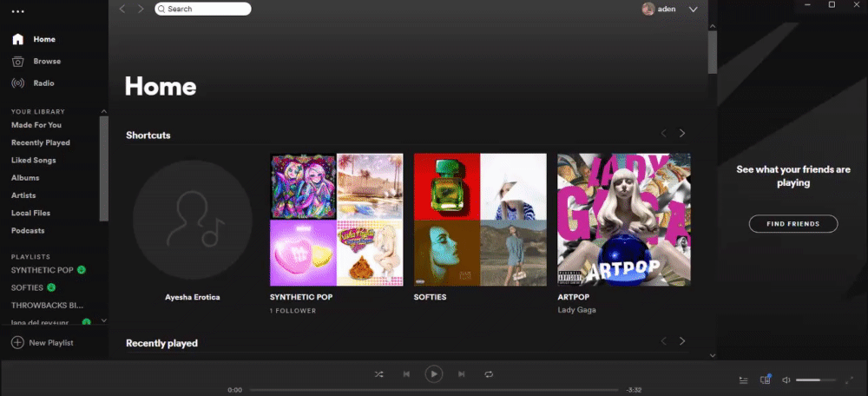Click the New Playlist plus icon
The image size is (868, 396).
[17, 343]
